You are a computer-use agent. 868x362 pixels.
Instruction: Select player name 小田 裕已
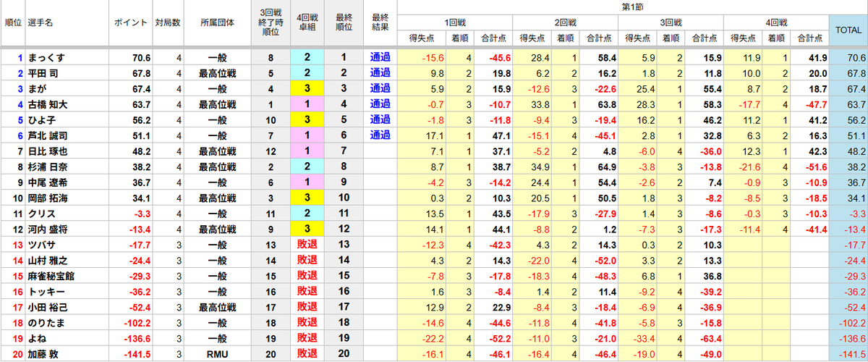[x=48, y=308]
